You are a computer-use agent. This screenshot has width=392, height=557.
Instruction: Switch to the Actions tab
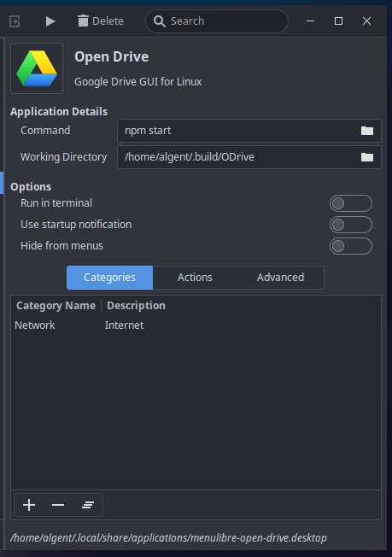point(195,278)
